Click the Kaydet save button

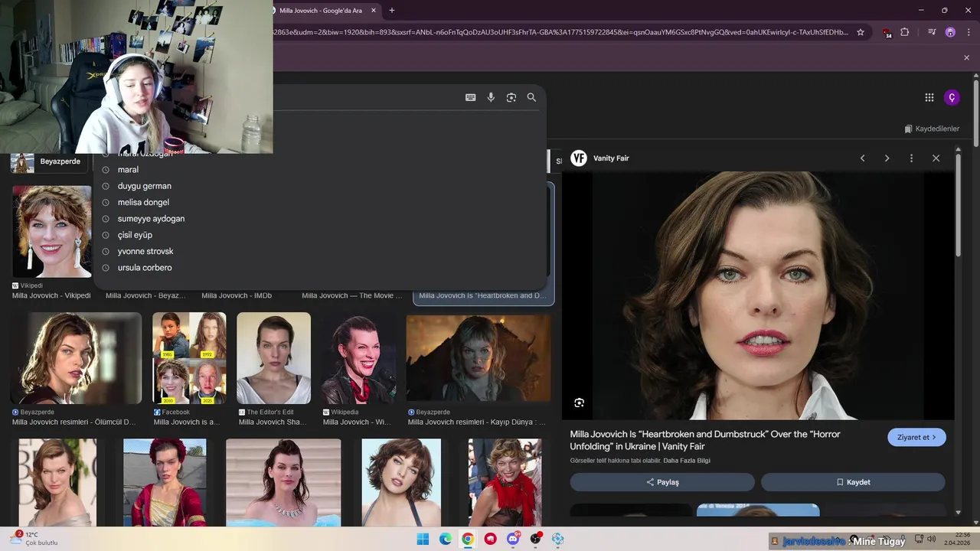[x=853, y=482]
